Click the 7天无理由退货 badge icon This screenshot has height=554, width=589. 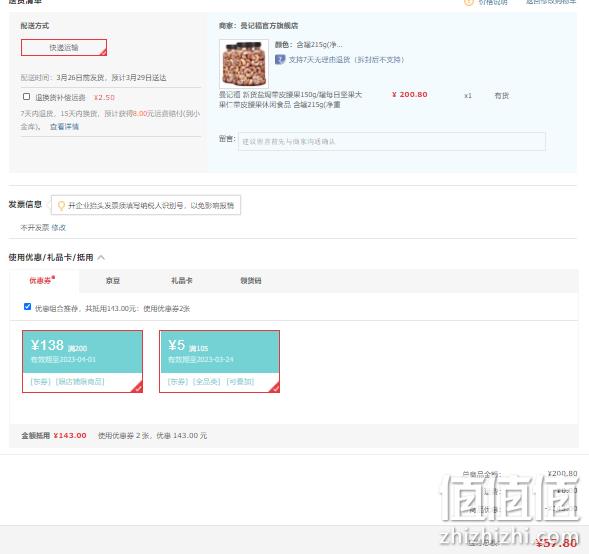280,59
